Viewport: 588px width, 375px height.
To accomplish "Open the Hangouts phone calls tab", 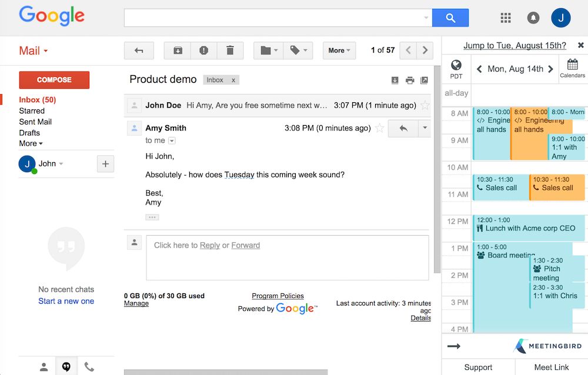I will (89, 367).
